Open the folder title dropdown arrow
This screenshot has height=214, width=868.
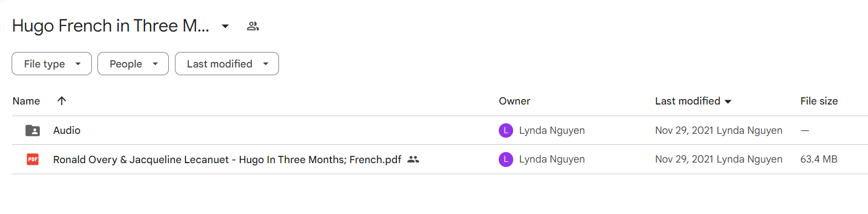click(x=225, y=26)
